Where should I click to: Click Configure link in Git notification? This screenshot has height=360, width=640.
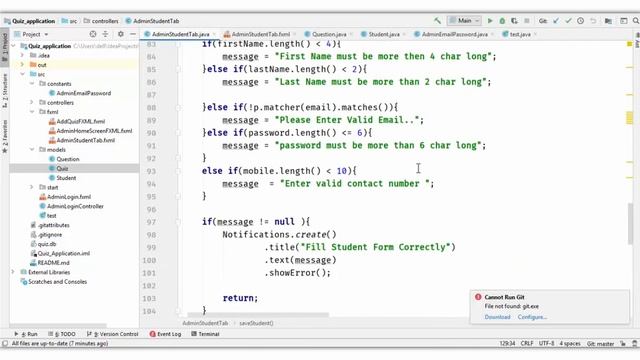pos(532,317)
